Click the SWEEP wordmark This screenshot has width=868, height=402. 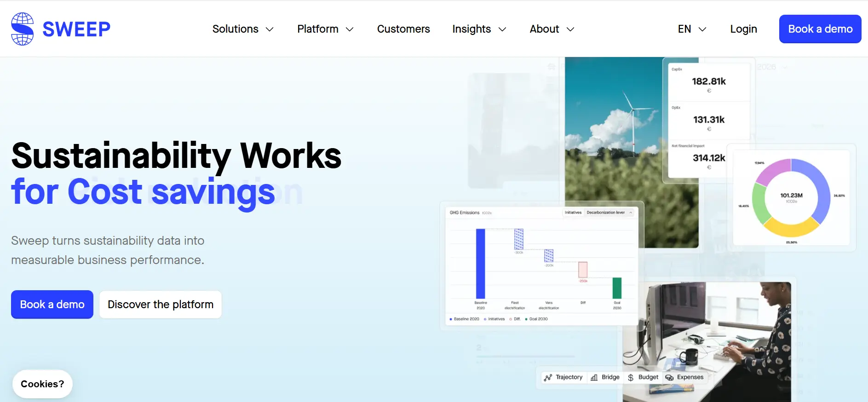coord(76,29)
